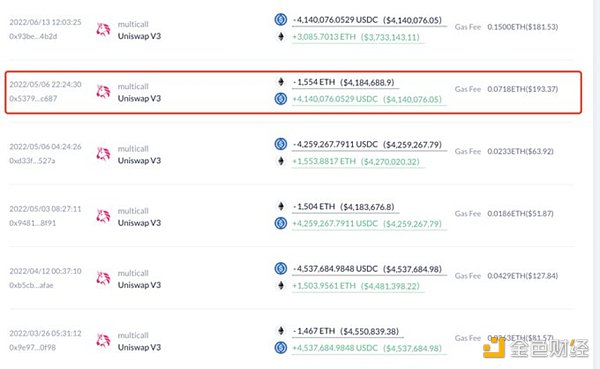Click ETH icon beside -1,504 ETH
Screen dimensions: 600x369
pyautogui.click(x=281, y=206)
